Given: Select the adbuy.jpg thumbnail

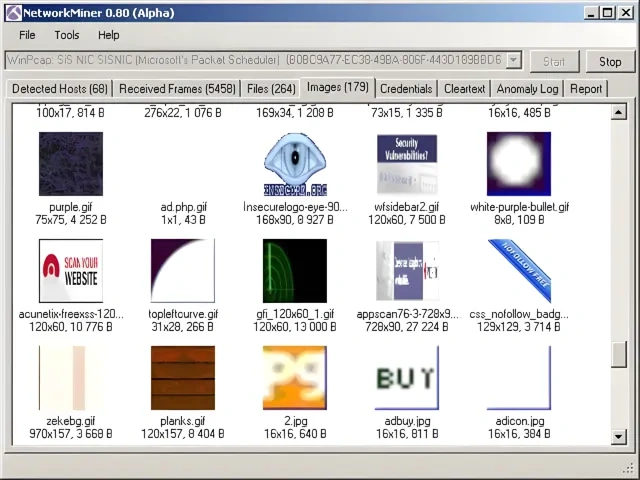Looking at the screenshot, I should click(407, 378).
